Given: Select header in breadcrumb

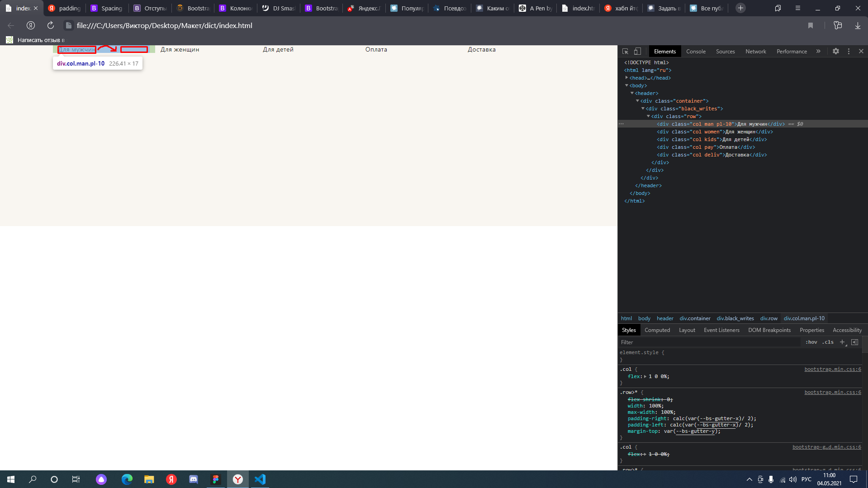Looking at the screenshot, I should click(665, 318).
